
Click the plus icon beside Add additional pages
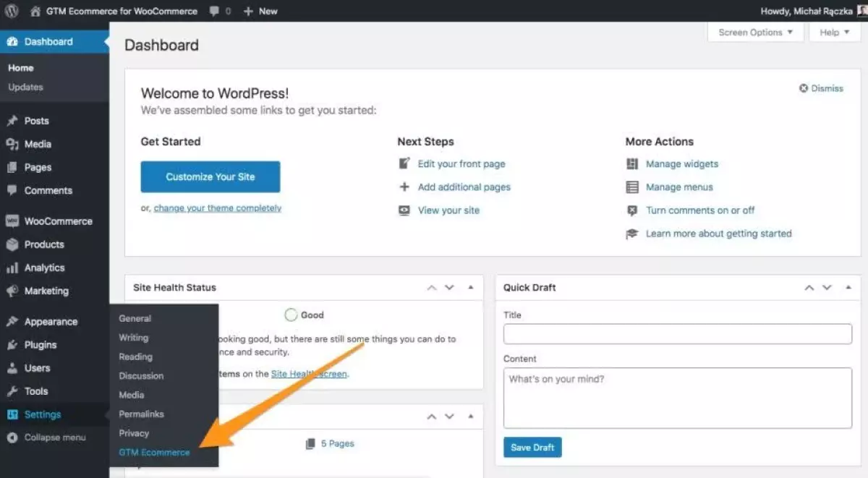(x=405, y=187)
